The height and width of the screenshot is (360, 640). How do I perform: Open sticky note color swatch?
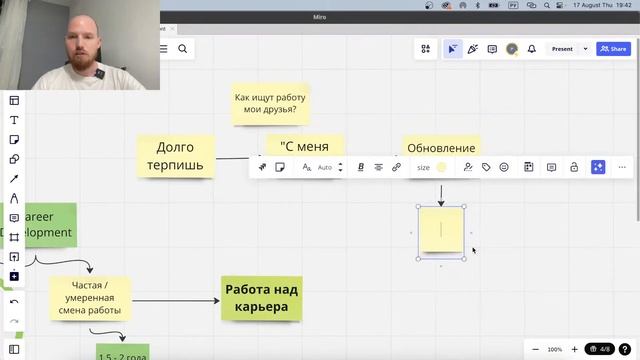441,167
